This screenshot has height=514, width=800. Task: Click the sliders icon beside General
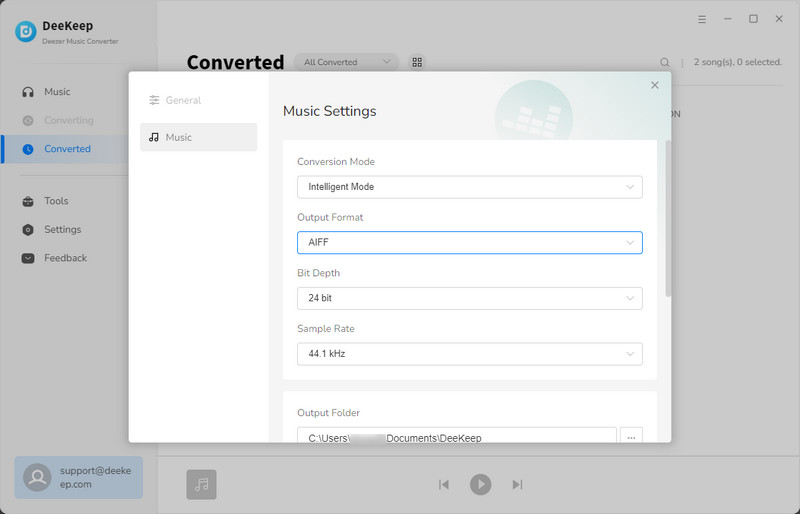pos(154,101)
